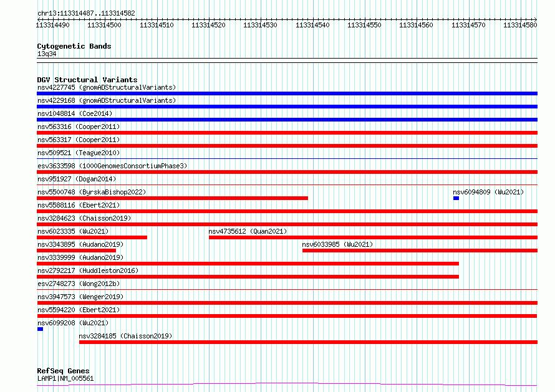This screenshot has width=555, height=392.
Task: Click ruler position 113314570
Action: point(468,25)
